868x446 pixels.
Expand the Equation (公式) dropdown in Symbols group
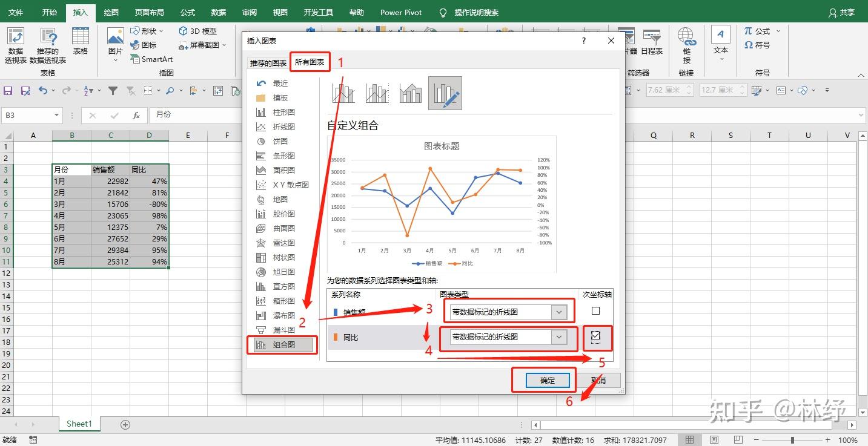pos(778,31)
